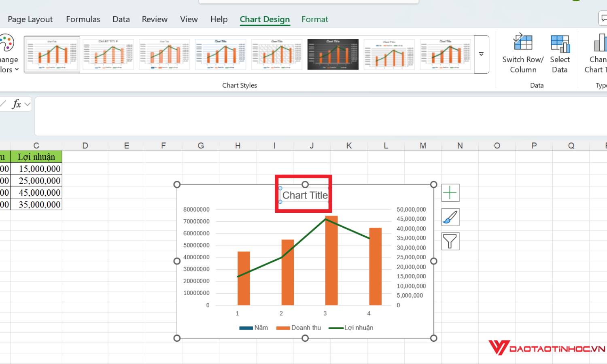
Task: Select cell with 25,000,000 in column C
Action: click(36, 180)
